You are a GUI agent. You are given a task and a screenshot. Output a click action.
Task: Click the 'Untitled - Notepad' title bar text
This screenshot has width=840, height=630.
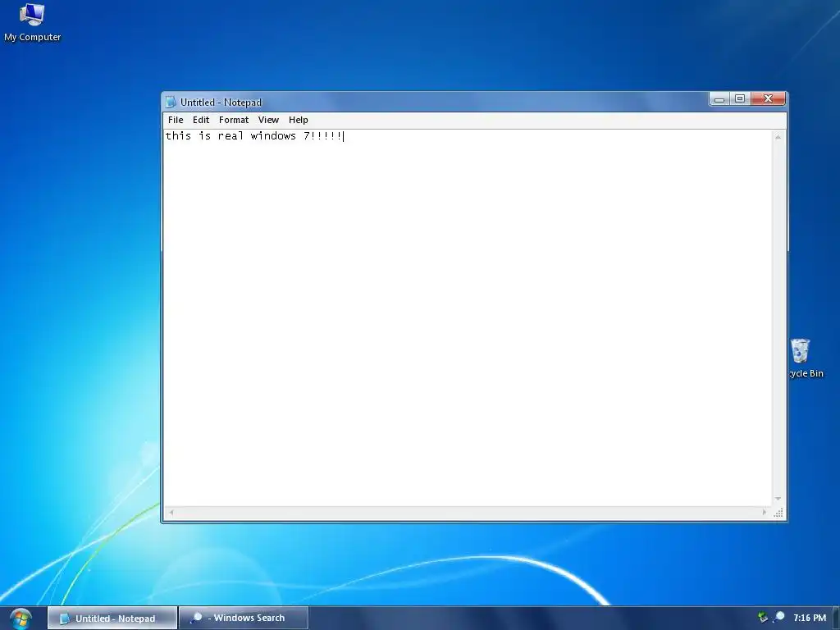click(221, 103)
